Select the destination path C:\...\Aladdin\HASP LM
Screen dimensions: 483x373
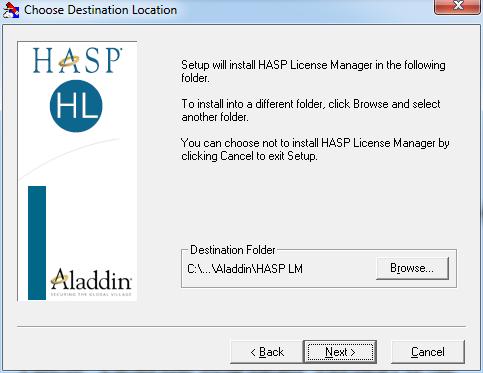coord(245,269)
